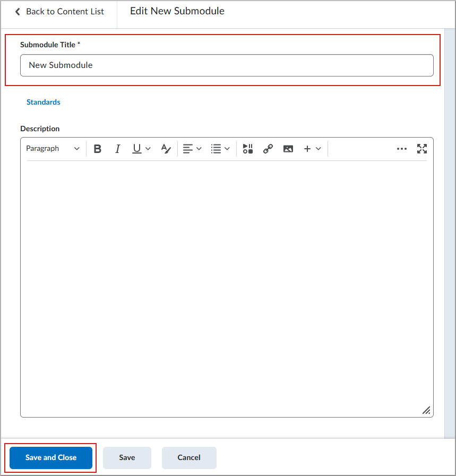Screen dimensions: 456x476
Task: Click the text alignment icon
Action: pyautogui.click(x=188, y=149)
